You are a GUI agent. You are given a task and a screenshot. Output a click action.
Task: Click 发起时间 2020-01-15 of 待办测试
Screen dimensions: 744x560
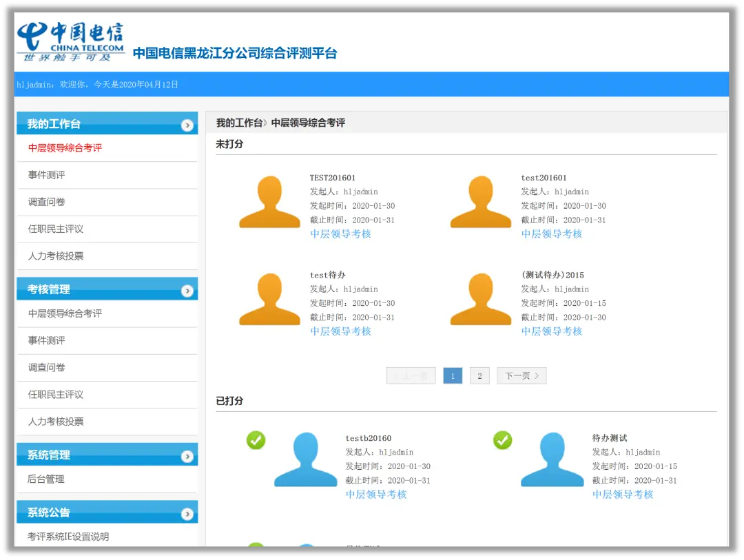pos(634,466)
